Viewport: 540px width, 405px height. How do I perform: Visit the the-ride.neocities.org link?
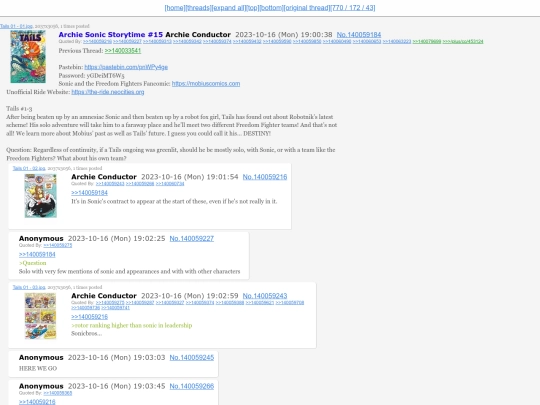click(x=108, y=92)
